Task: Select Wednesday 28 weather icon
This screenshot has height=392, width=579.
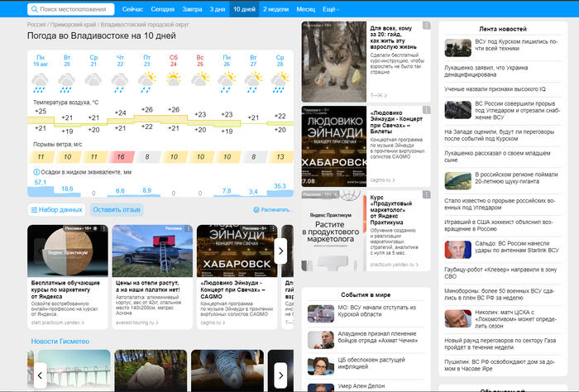Action: (x=280, y=82)
